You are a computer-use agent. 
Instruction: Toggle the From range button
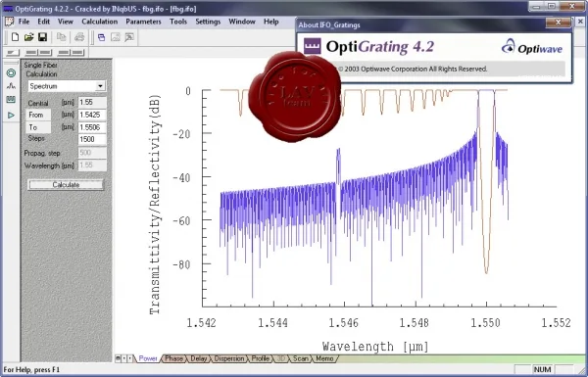38,115
